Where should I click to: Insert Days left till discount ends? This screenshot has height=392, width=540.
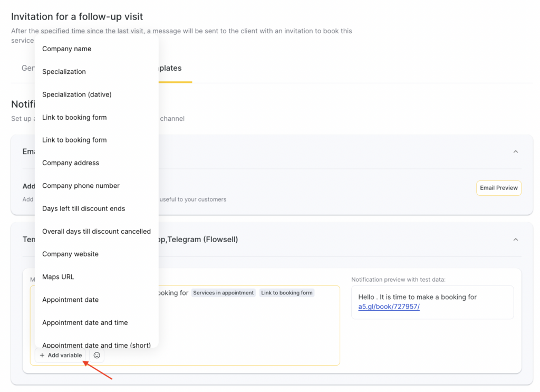tap(84, 208)
